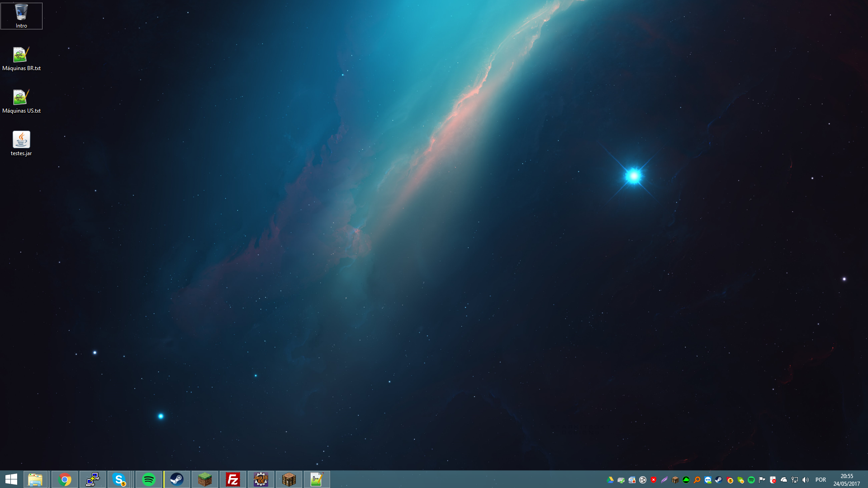The height and width of the screenshot is (488, 868).
Task: Open Steam from the taskbar
Action: (177, 479)
